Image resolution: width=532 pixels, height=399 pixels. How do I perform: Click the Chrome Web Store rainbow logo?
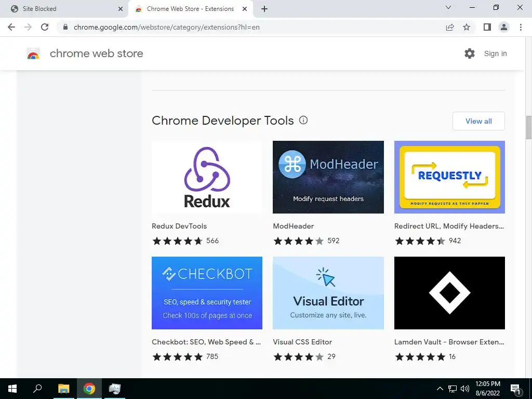33,54
